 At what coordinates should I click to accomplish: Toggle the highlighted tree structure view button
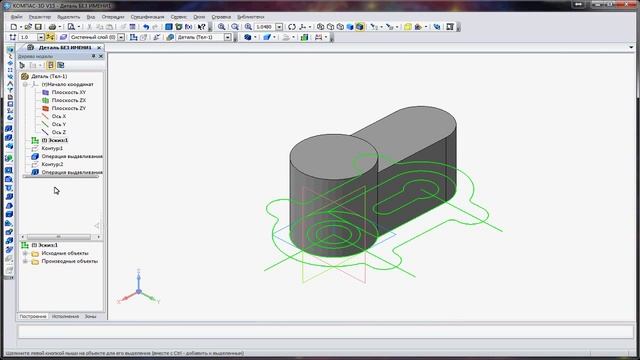coord(51,65)
